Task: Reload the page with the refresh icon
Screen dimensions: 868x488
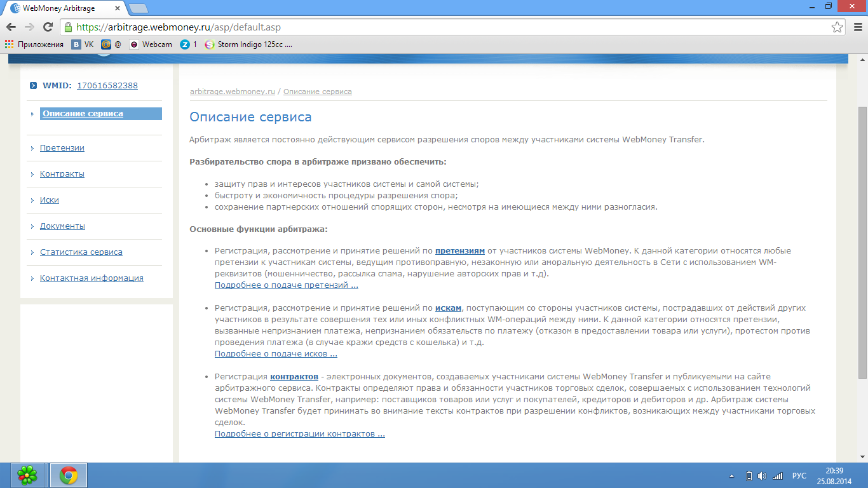Action: point(48,27)
